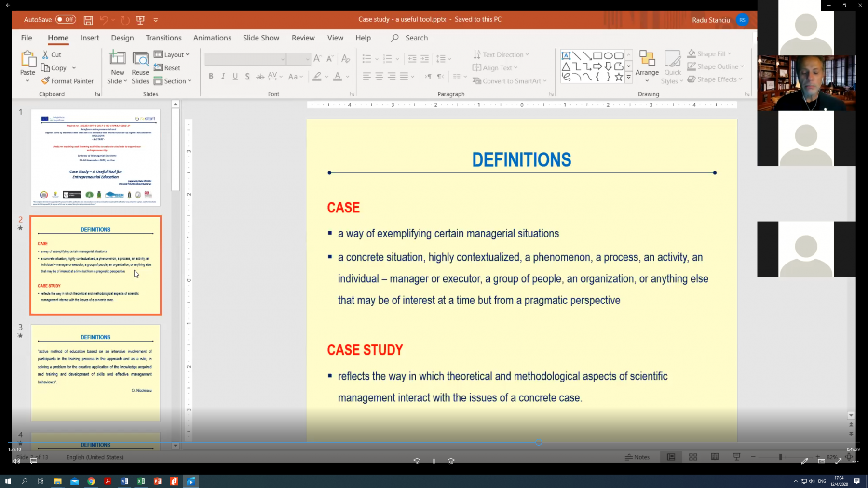Viewport: 868px width, 488px height.
Task: Align text right
Action: 392,76
